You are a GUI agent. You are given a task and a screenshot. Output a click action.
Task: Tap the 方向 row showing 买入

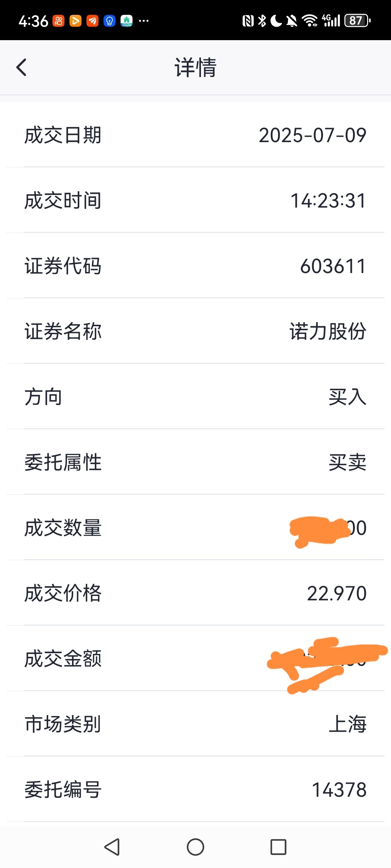pyautogui.click(x=195, y=397)
